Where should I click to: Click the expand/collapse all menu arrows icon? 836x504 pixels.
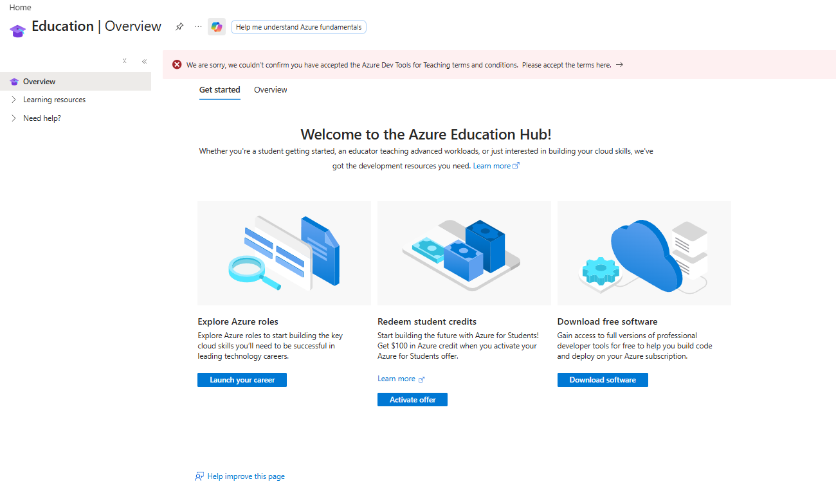coord(125,61)
